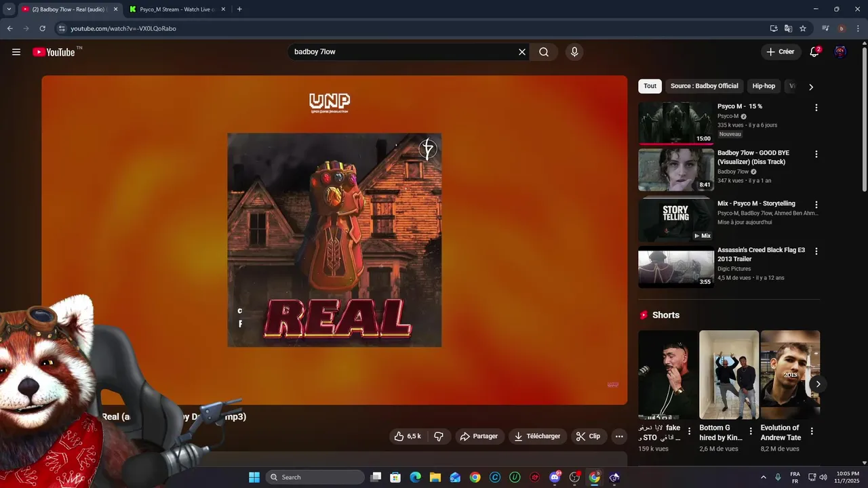Open Discord from the taskbar
This screenshot has width=868, height=488.
(x=555, y=477)
